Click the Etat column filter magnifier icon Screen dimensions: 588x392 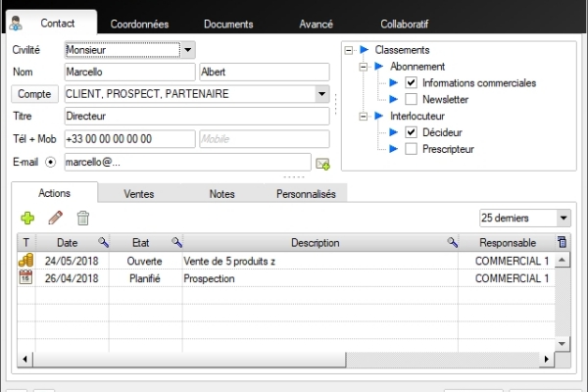coord(176,242)
